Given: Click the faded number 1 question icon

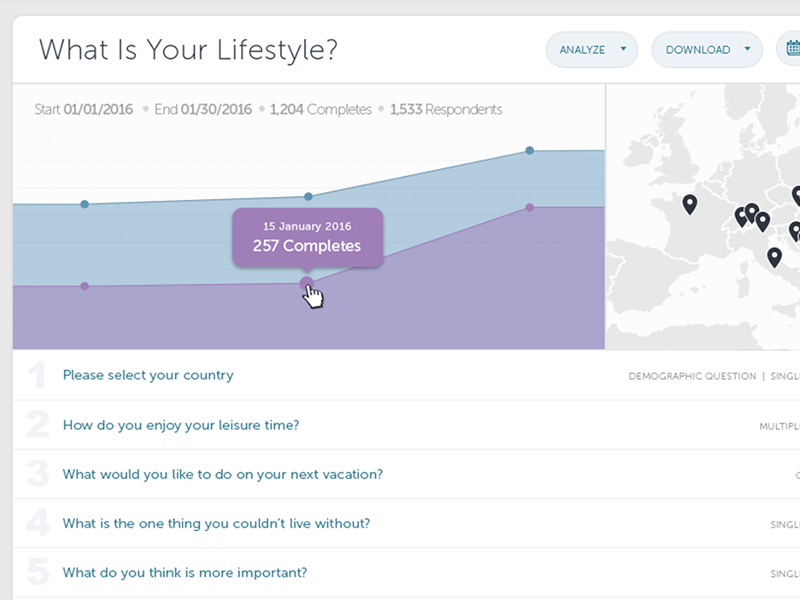Looking at the screenshot, I should pyautogui.click(x=37, y=376).
